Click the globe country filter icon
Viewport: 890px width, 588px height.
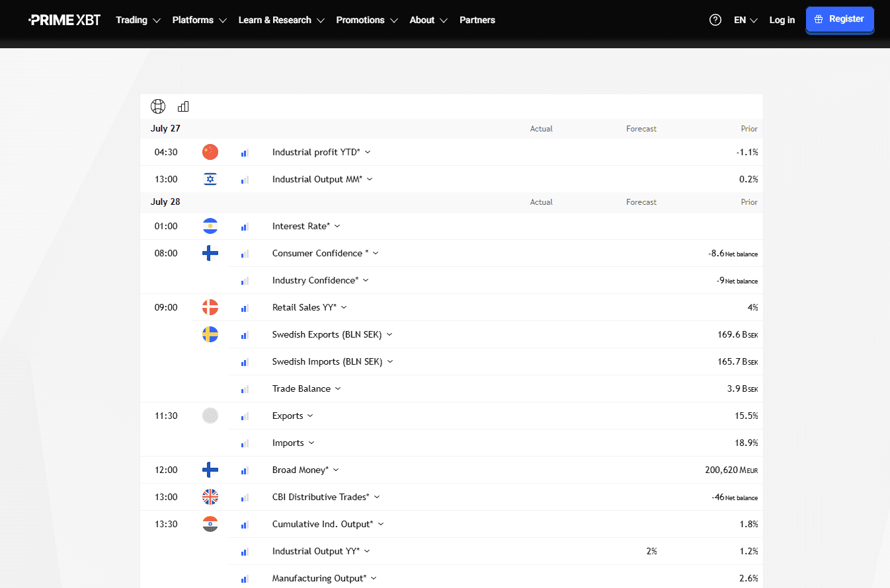pos(158,106)
